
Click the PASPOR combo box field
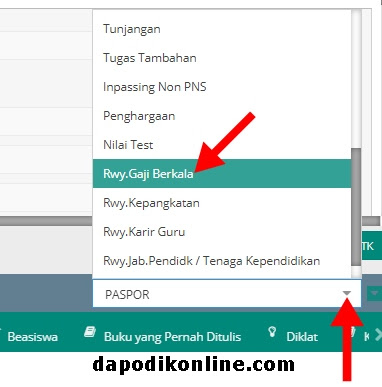tap(227, 294)
